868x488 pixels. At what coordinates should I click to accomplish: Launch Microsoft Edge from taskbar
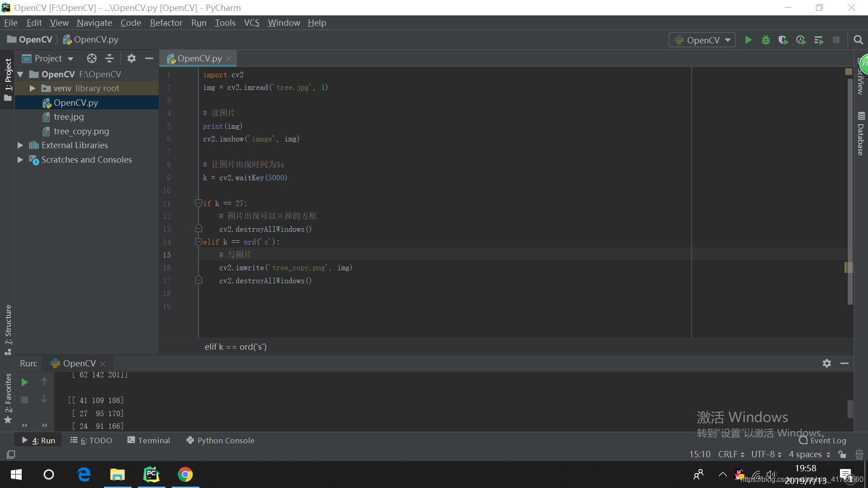[84, 474]
